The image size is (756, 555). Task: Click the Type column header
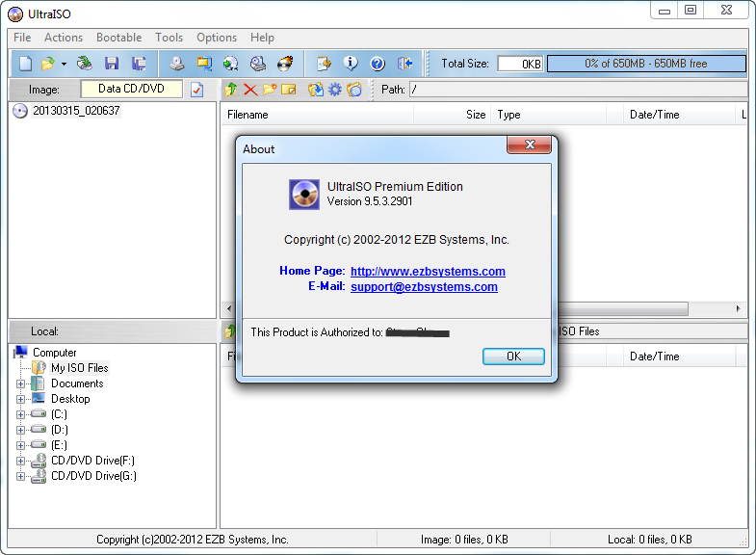click(549, 115)
